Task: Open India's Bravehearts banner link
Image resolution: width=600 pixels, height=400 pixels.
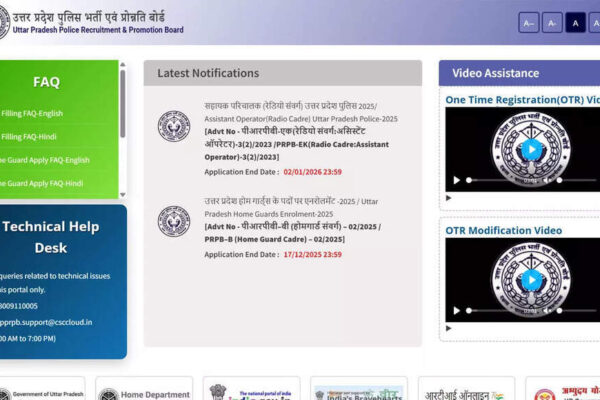Action: tap(359, 389)
